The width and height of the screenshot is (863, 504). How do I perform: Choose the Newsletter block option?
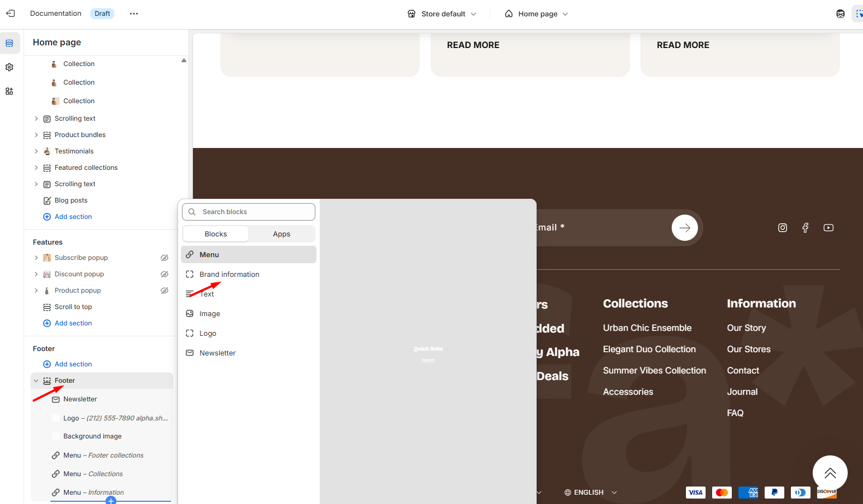(249, 353)
